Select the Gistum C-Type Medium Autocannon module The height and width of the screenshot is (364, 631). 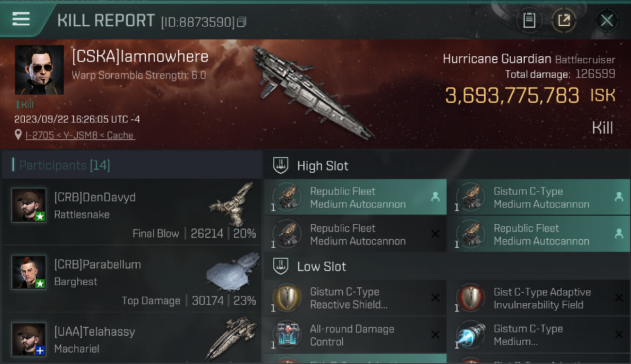(x=543, y=198)
